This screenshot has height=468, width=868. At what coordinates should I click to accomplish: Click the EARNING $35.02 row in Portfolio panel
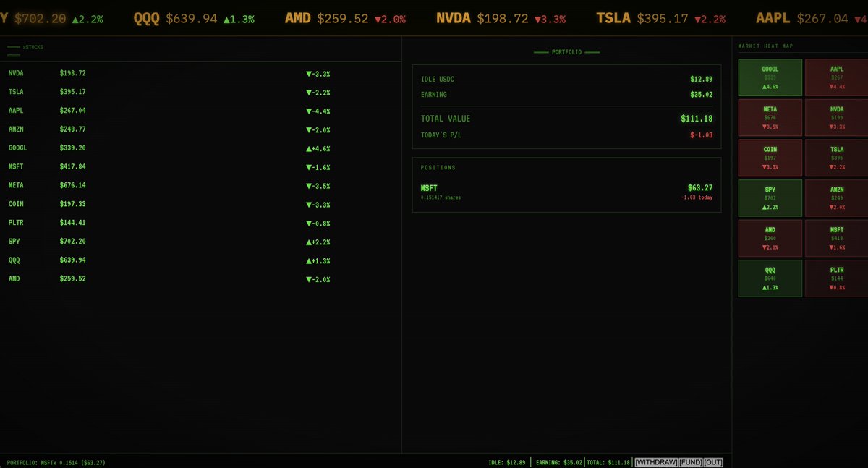tap(566, 95)
